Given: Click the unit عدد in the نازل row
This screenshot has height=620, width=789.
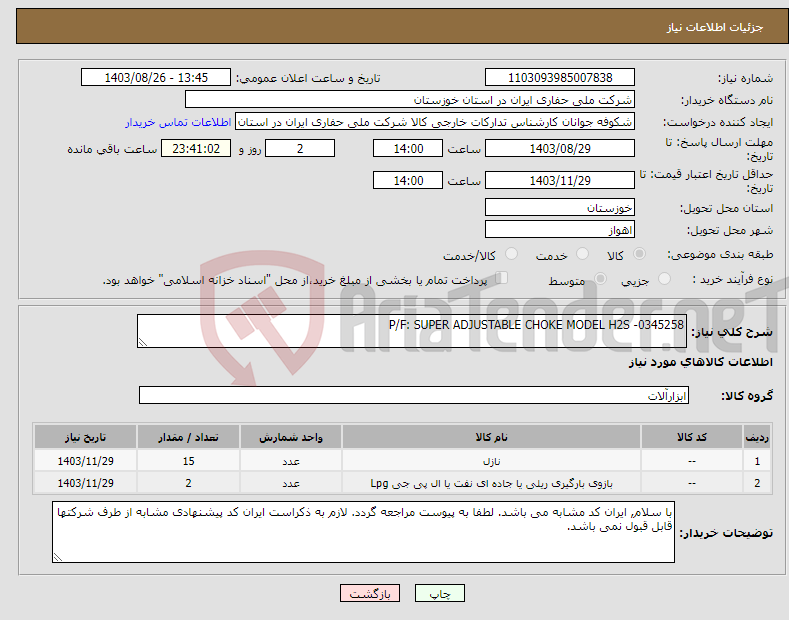Looking at the screenshot, I should tap(291, 461).
